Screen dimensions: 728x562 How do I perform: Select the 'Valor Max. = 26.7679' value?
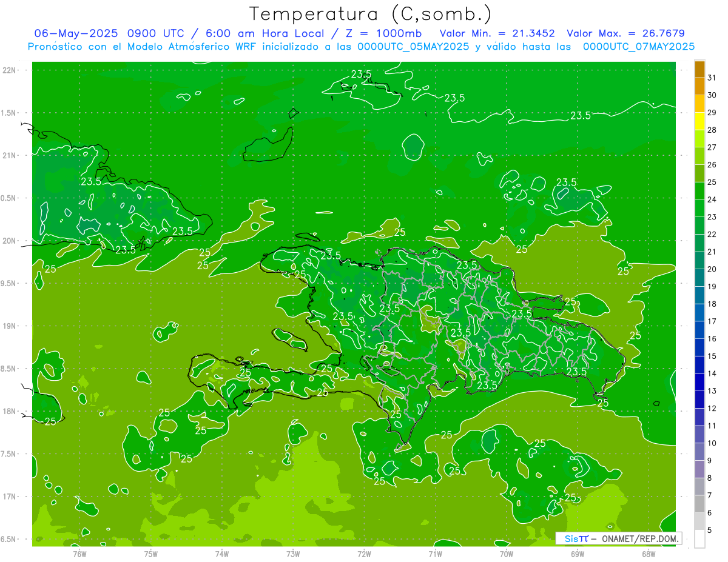[x=626, y=33]
